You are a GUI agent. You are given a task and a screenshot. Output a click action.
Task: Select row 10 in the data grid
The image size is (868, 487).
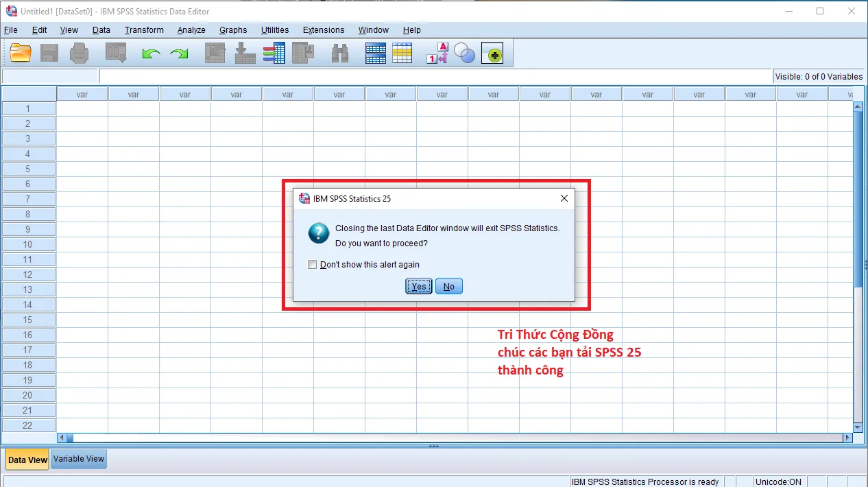point(28,244)
